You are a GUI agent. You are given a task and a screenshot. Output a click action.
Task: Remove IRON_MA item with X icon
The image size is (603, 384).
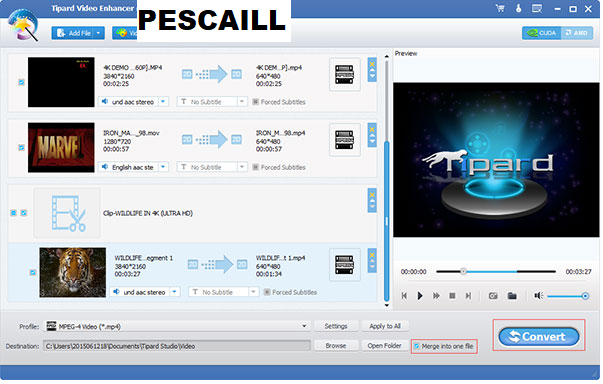pyautogui.click(x=372, y=130)
